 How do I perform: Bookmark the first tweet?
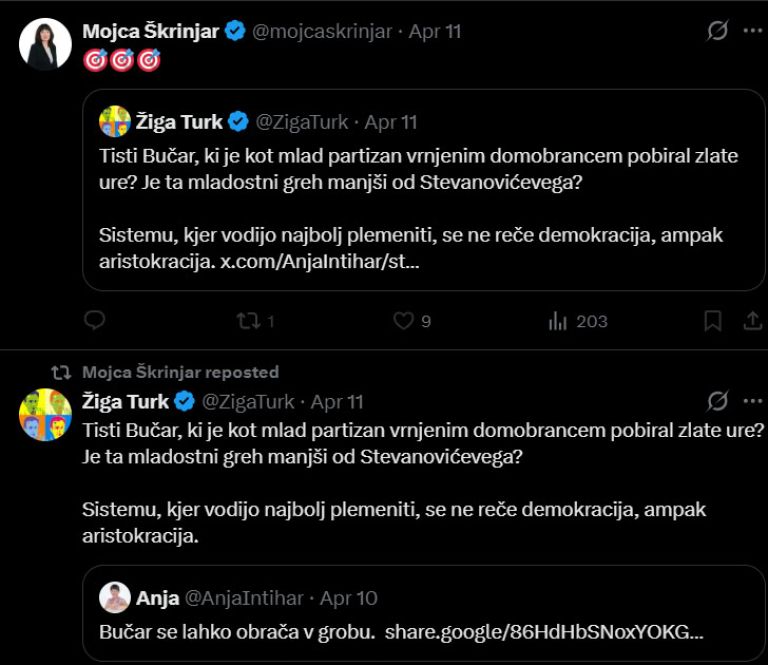713,321
